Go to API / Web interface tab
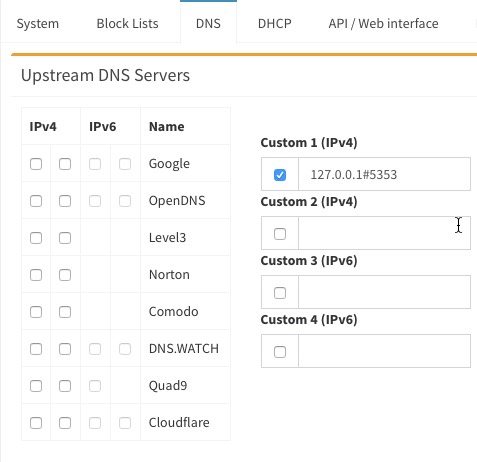 click(383, 24)
